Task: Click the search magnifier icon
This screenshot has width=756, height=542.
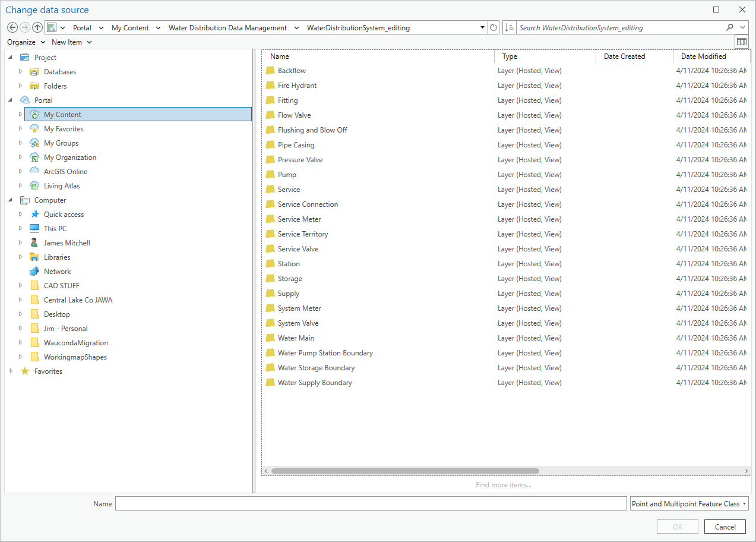Action: pyautogui.click(x=730, y=27)
